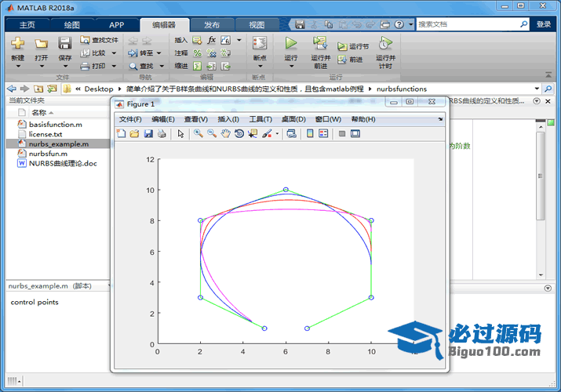
Task: Click 运行并前进 run and advance icon
Action: 320,43
